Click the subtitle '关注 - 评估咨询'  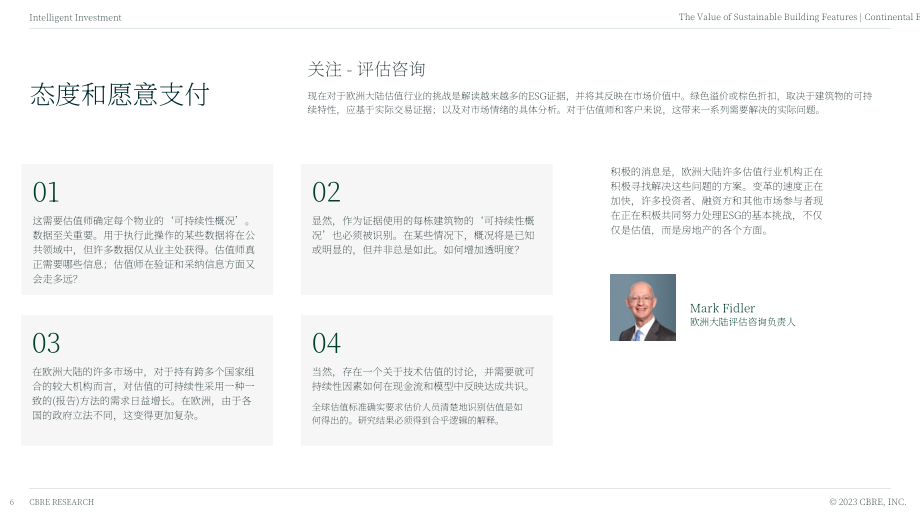[367, 69]
